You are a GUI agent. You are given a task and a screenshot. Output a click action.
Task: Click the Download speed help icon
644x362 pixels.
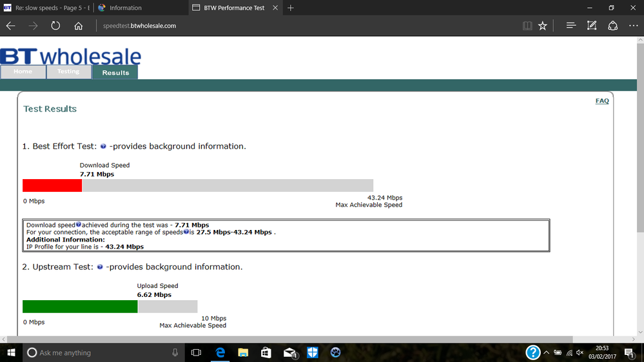(x=79, y=225)
